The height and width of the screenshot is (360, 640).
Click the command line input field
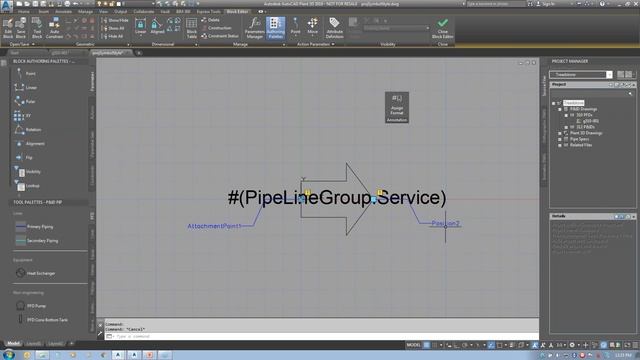(322, 336)
